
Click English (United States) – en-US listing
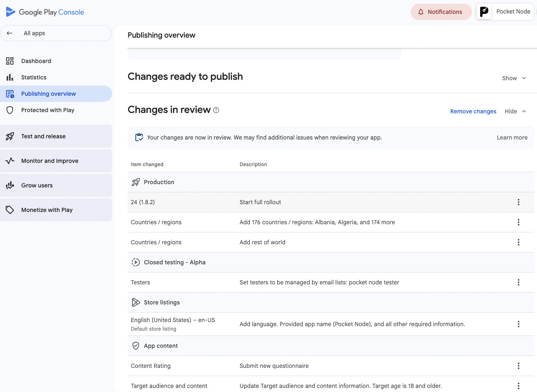[x=173, y=320]
